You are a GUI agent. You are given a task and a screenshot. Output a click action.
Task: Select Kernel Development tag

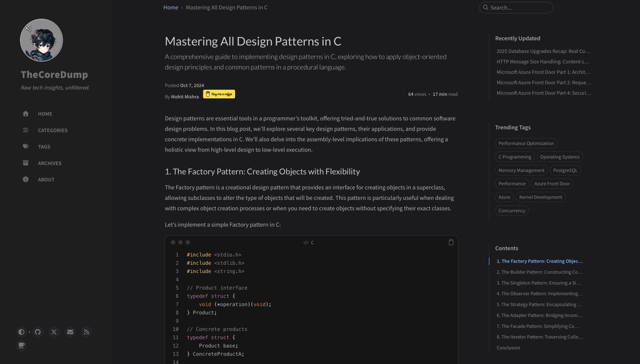click(x=540, y=197)
